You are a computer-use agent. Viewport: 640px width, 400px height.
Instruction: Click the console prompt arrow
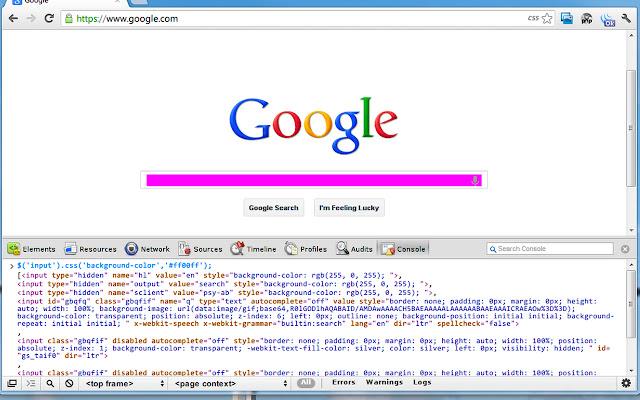pos(11,266)
